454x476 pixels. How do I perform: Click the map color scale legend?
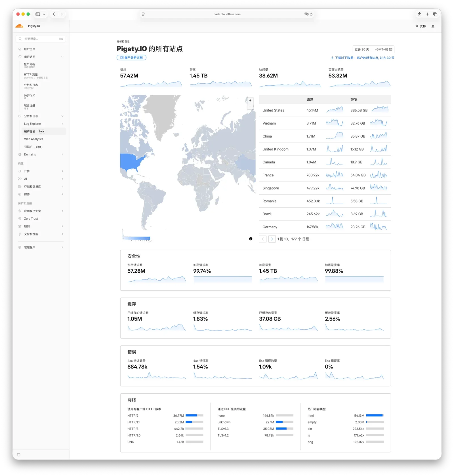coord(136,239)
